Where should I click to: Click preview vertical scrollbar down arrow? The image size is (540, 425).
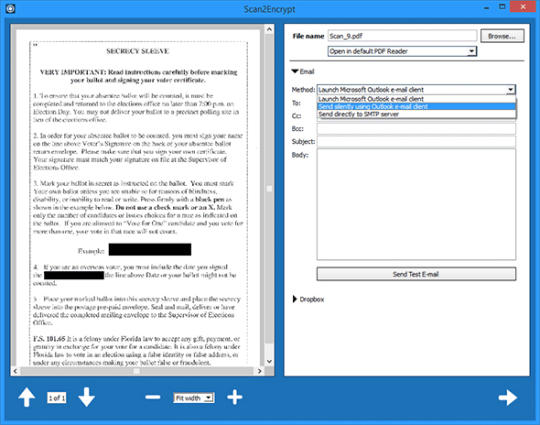point(269,361)
